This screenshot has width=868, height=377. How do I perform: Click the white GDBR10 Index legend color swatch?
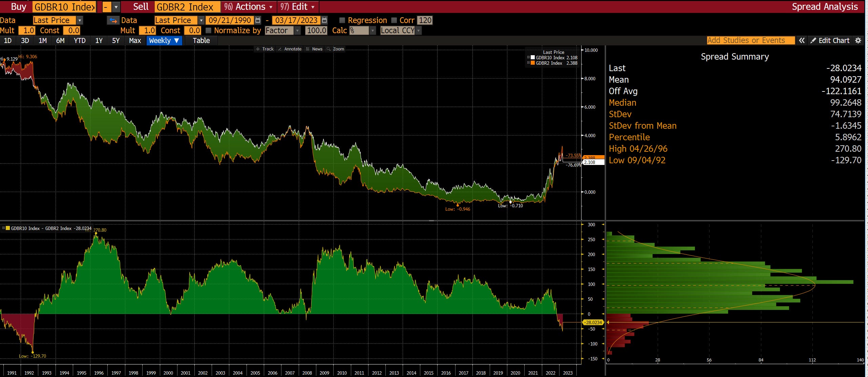[x=533, y=58]
